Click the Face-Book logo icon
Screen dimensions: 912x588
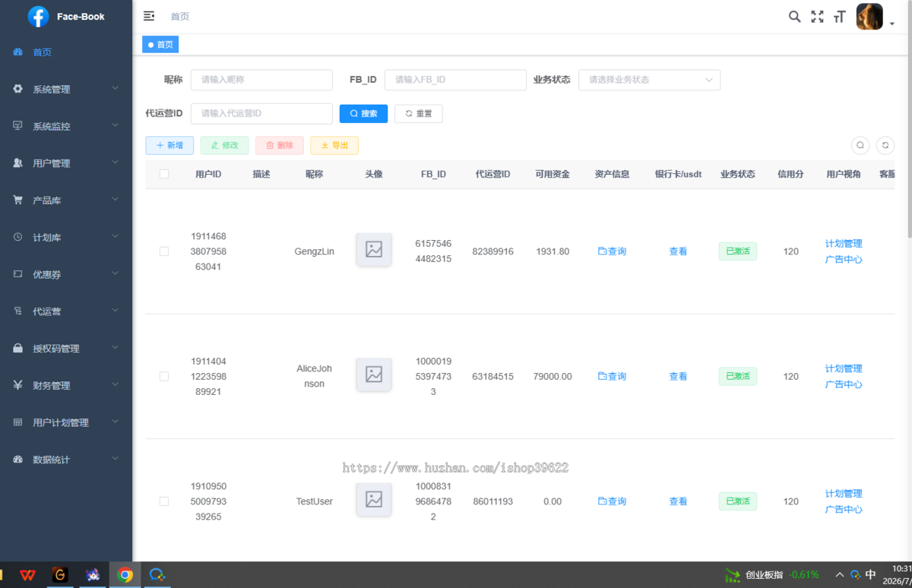[x=38, y=17]
